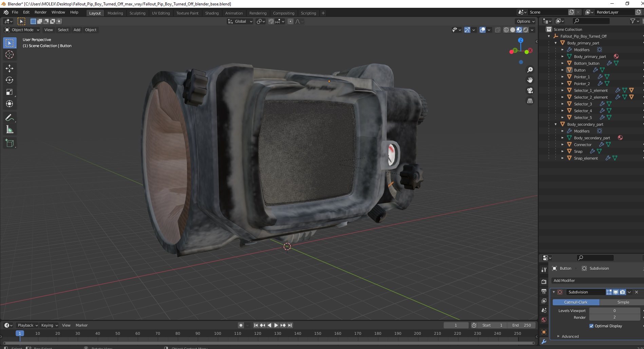Viewport: 644px width, 349px height.
Task: Open the Tool properties tab
Action: click(x=544, y=269)
